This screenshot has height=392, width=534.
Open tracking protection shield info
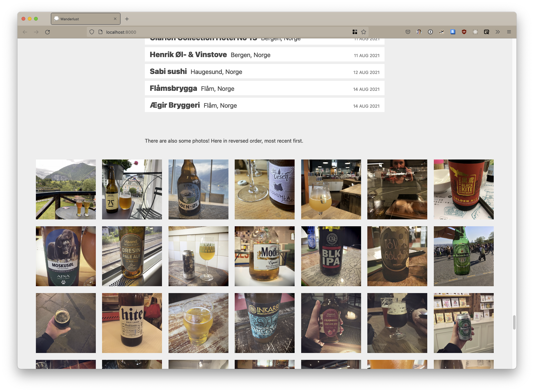coord(92,32)
